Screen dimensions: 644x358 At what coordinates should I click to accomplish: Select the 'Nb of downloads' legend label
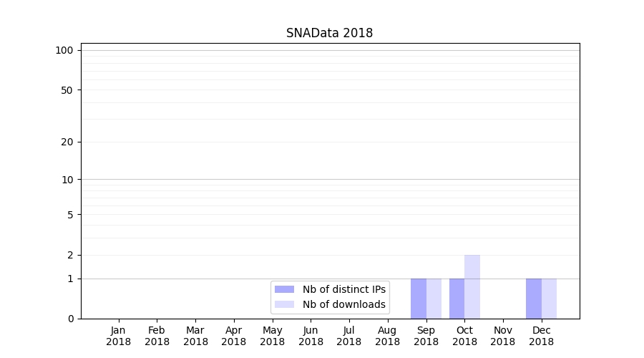(343, 304)
